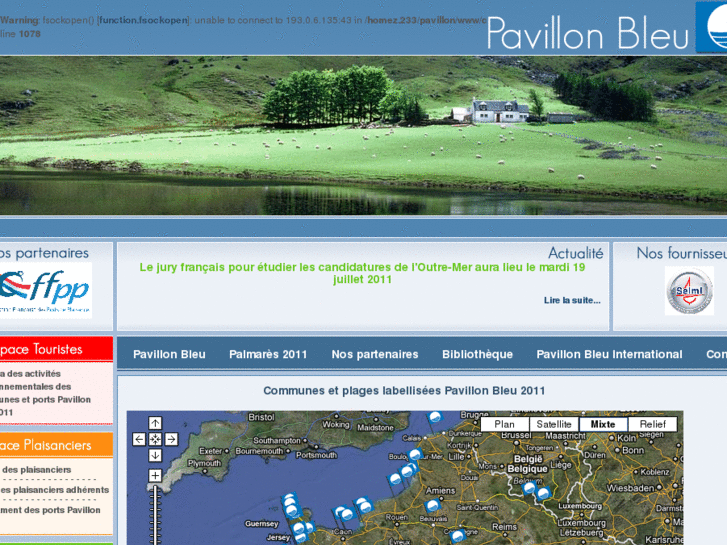Click the Selmi supplier logo
727x545 pixels.
click(689, 291)
